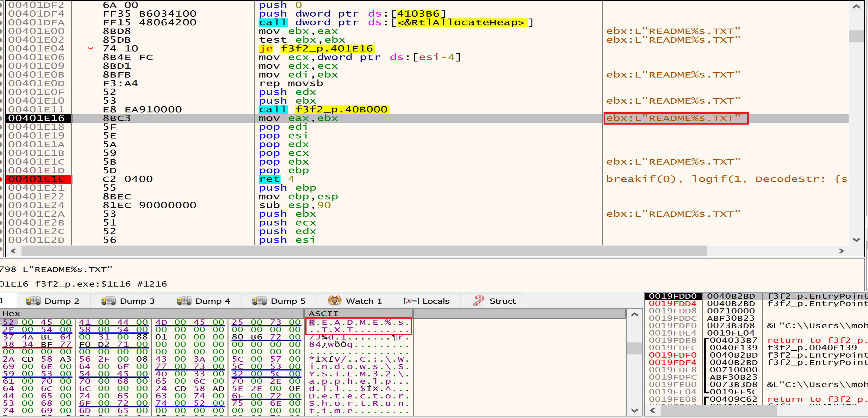Toggle a breakpoint at address 00401E21
This screenshot has width=868, height=418.
click(x=1, y=188)
